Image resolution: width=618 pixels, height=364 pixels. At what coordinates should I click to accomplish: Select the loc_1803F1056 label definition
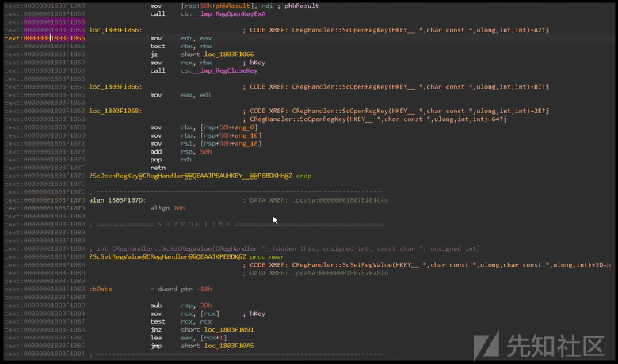(116, 30)
